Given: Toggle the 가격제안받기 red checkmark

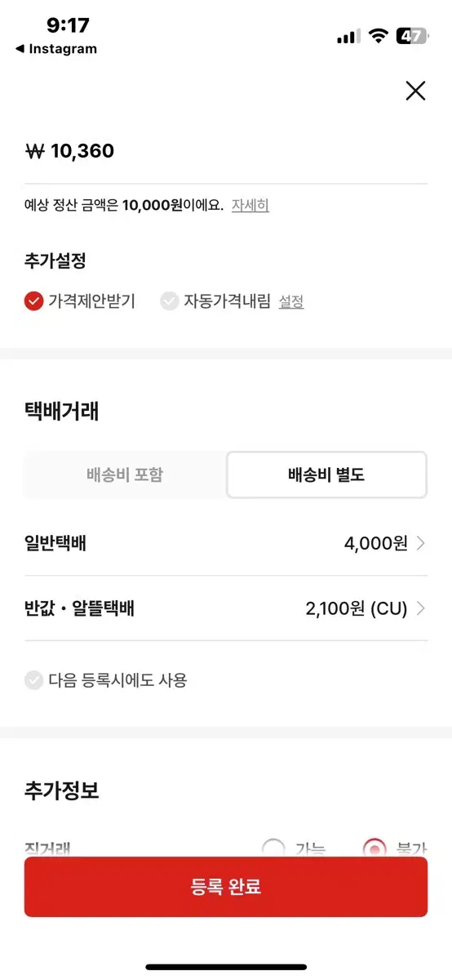Looking at the screenshot, I should [33, 301].
